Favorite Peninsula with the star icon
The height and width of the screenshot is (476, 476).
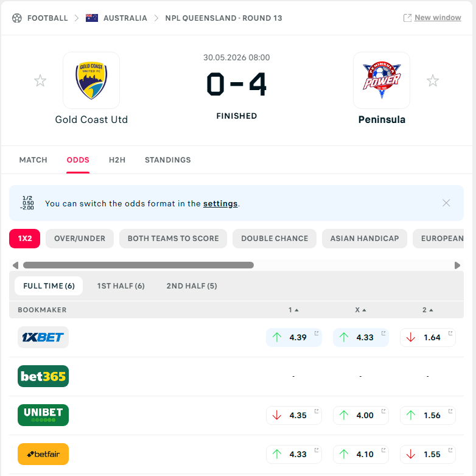pyautogui.click(x=433, y=81)
